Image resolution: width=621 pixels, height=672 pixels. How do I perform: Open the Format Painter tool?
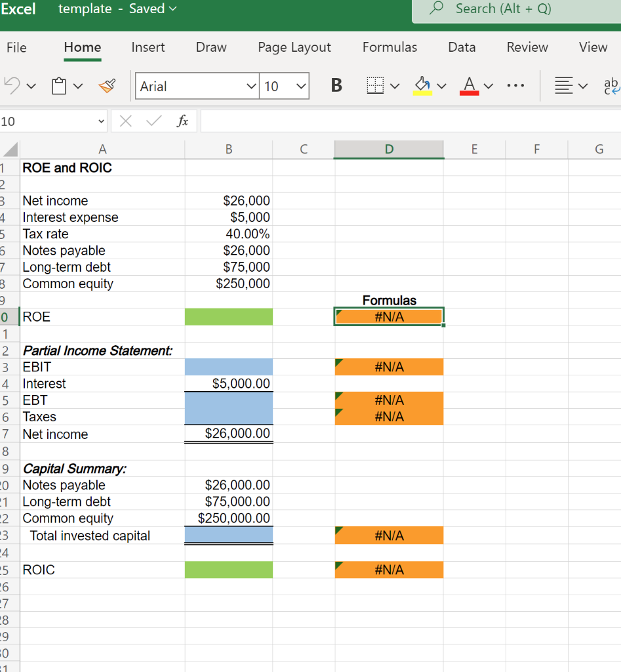click(107, 85)
